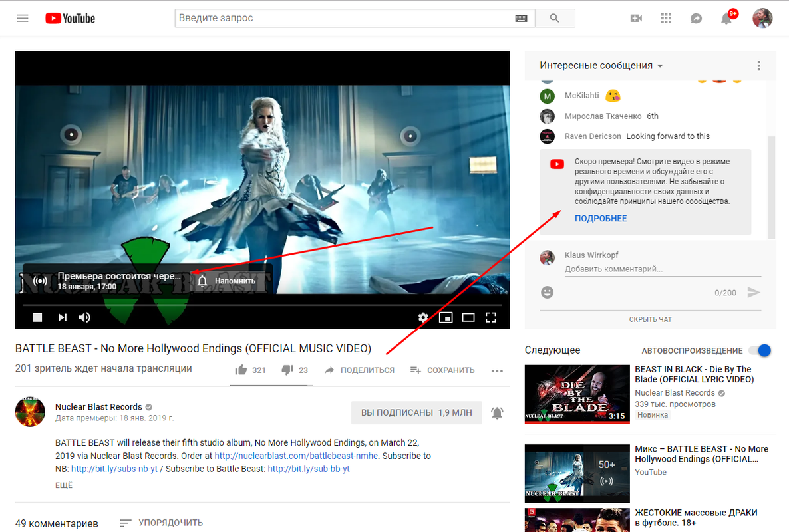Click the search magnifier button
Viewport: 789px width, 532px height.
coord(555,18)
